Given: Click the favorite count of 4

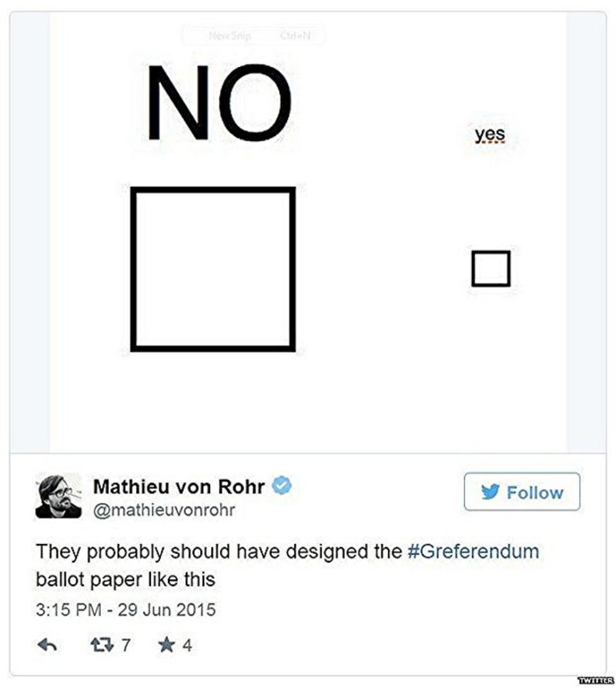Looking at the screenshot, I should [187, 645].
